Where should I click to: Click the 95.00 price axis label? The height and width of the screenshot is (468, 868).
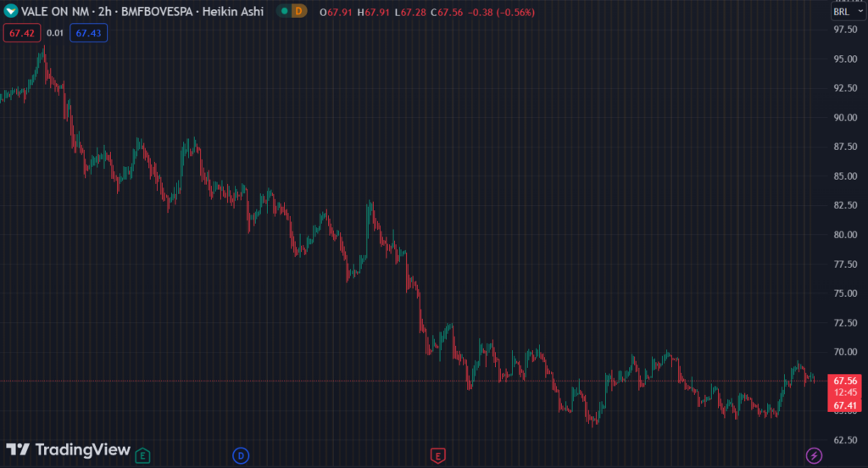(x=845, y=58)
